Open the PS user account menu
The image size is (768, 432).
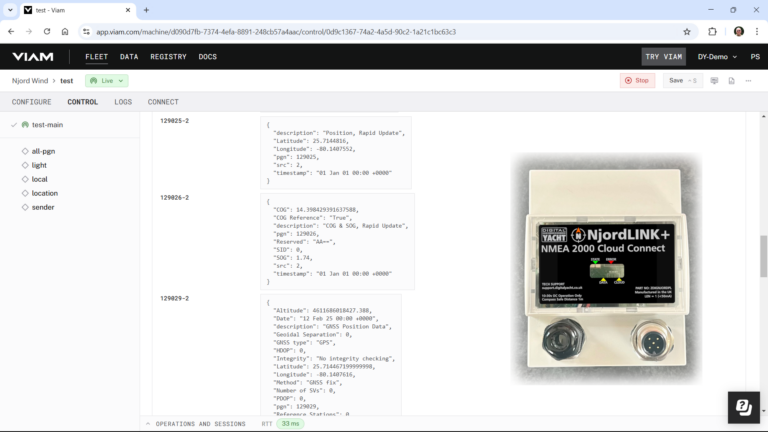pos(755,57)
